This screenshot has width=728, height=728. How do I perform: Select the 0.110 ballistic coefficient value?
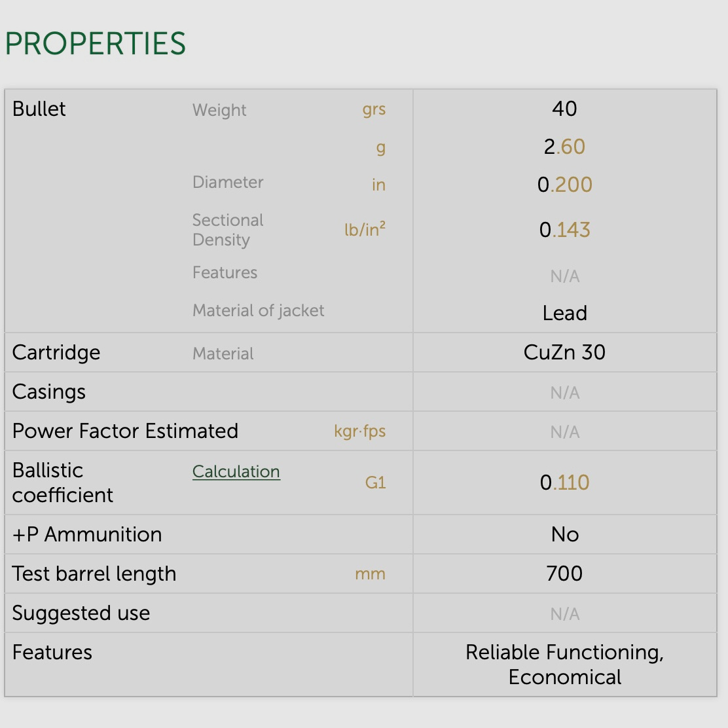564,482
